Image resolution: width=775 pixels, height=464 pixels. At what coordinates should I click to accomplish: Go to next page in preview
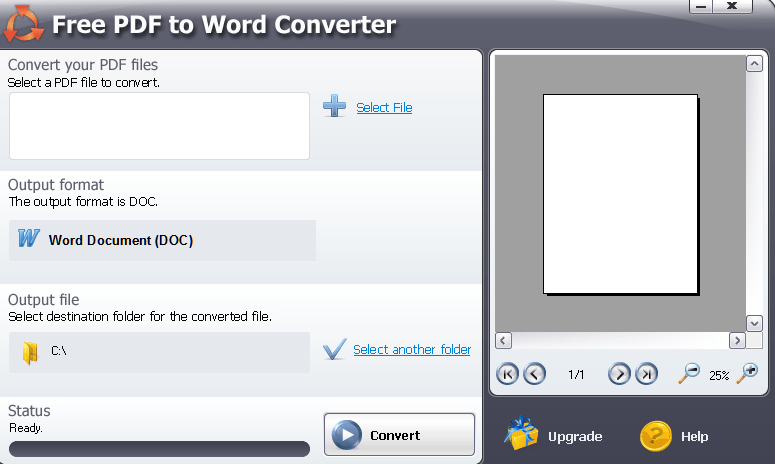click(x=619, y=374)
